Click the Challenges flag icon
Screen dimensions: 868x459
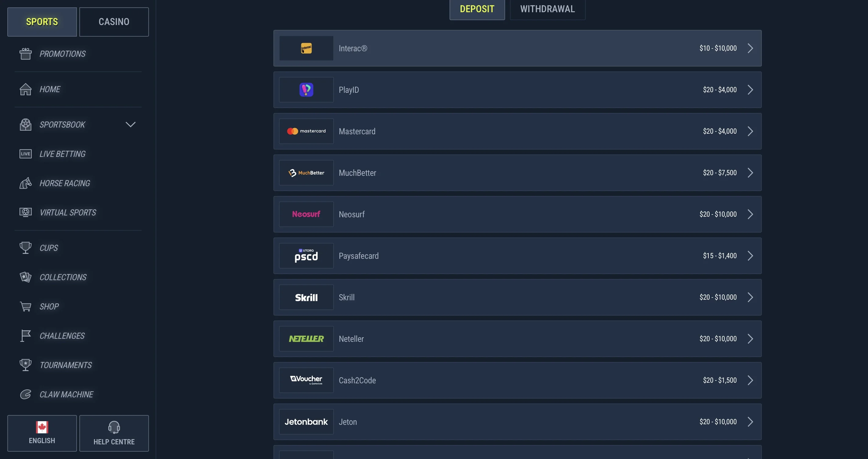(x=26, y=336)
